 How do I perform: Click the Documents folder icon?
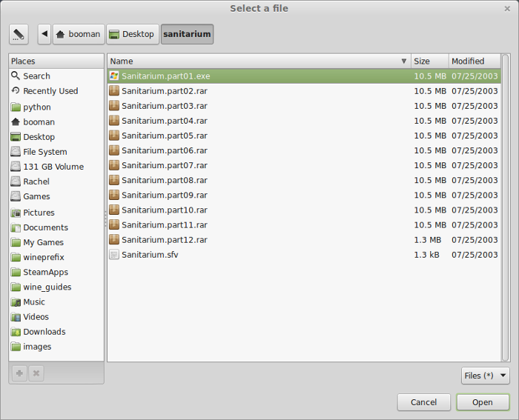tap(16, 227)
